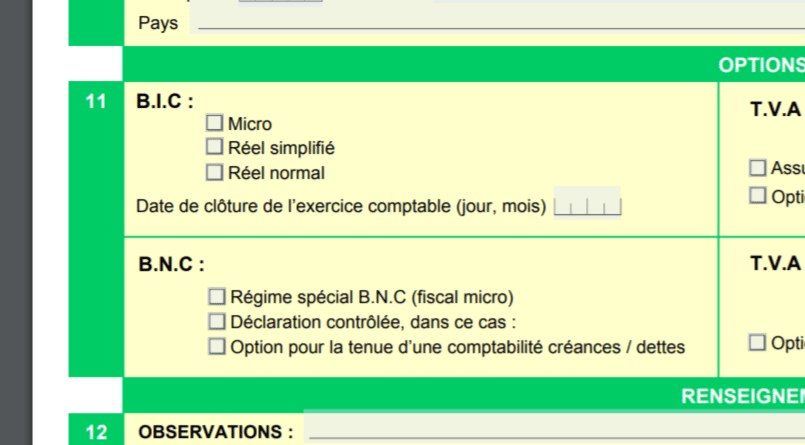Screen dimensions: 805x445
Task: Enable Régime spécial B.N.C (fiscal micro)
Action: 216,297
